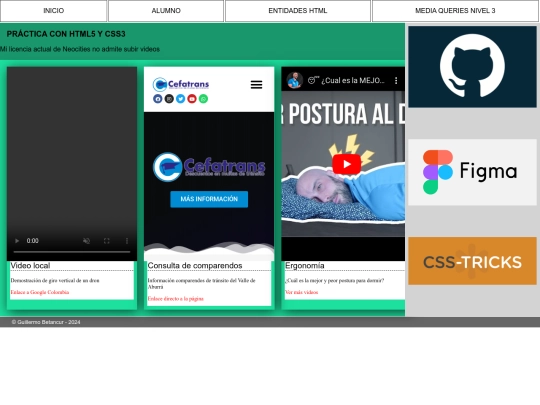
Task: Click the Cefatrans Facebook icon
Action: click(158, 99)
